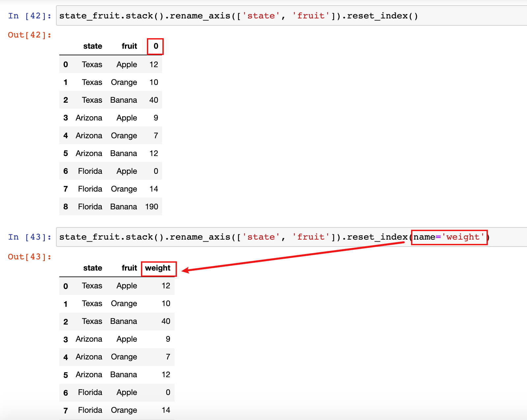Select value 14 in row 7 of Out[42]
The image size is (527, 420).
(154, 189)
